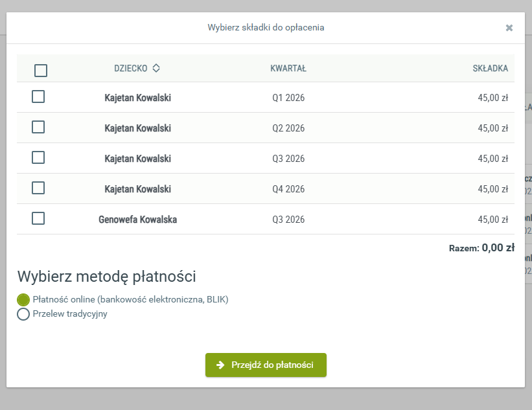Mark Kajetan Kowalski's Q3 2026 checkbox
The height and width of the screenshot is (410, 532).
38,157
